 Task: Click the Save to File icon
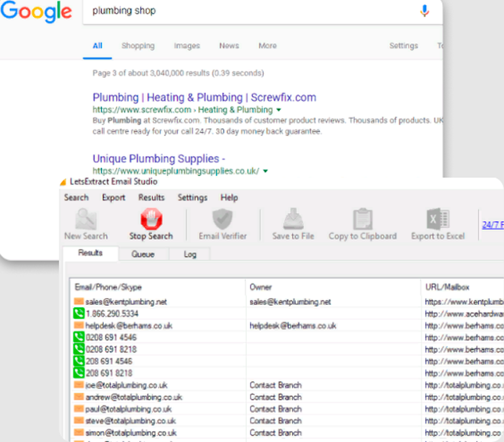tap(293, 219)
